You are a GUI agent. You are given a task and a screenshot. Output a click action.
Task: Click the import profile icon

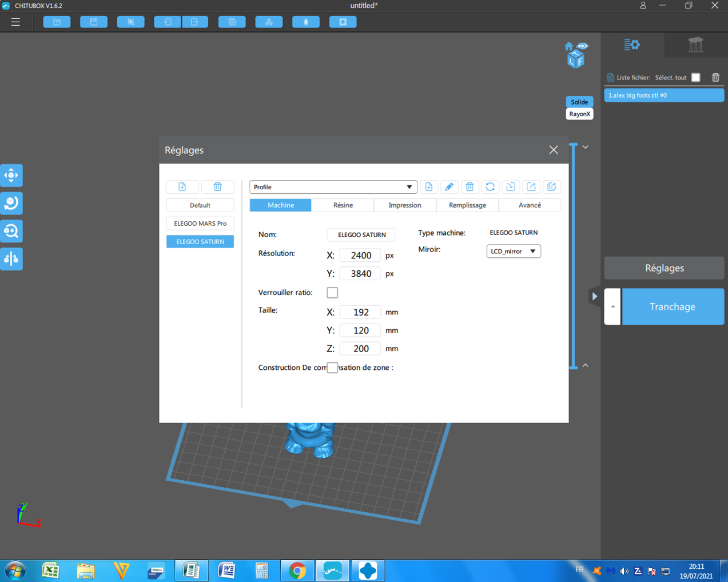click(x=511, y=187)
